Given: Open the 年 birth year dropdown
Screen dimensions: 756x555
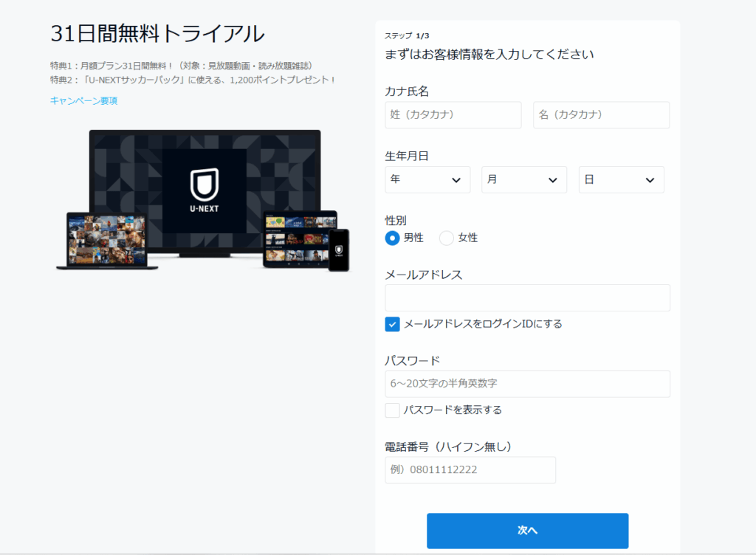Looking at the screenshot, I should point(427,179).
